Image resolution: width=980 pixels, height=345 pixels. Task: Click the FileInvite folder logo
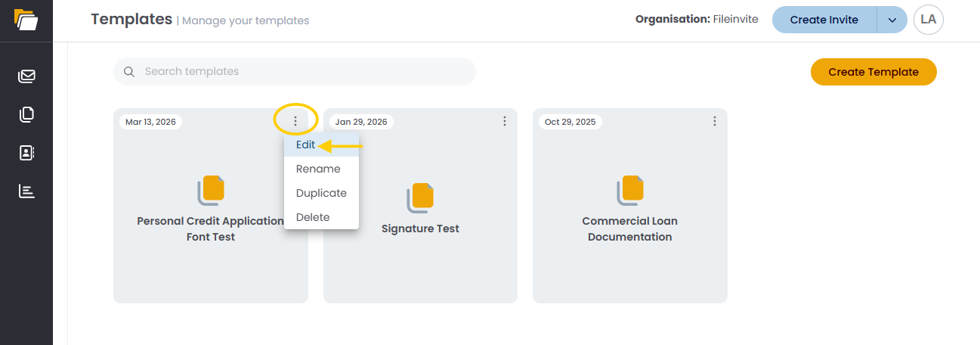click(x=26, y=19)
